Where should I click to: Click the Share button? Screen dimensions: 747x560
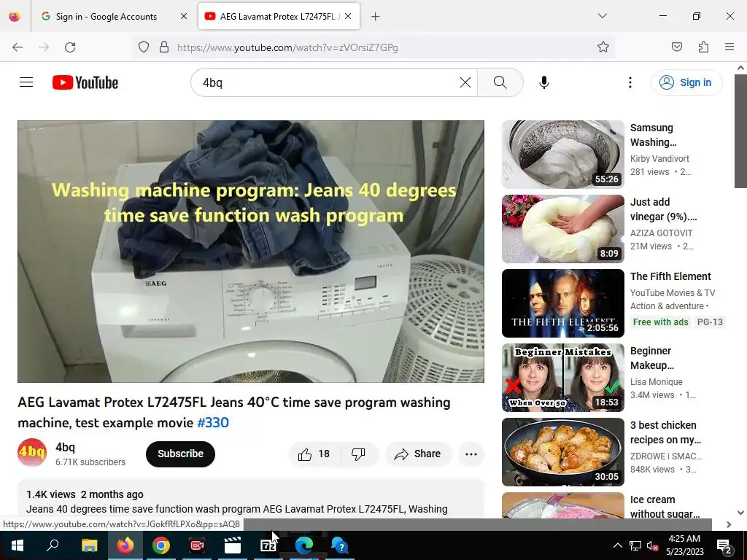pyautogui.click(x=418, y=454)
